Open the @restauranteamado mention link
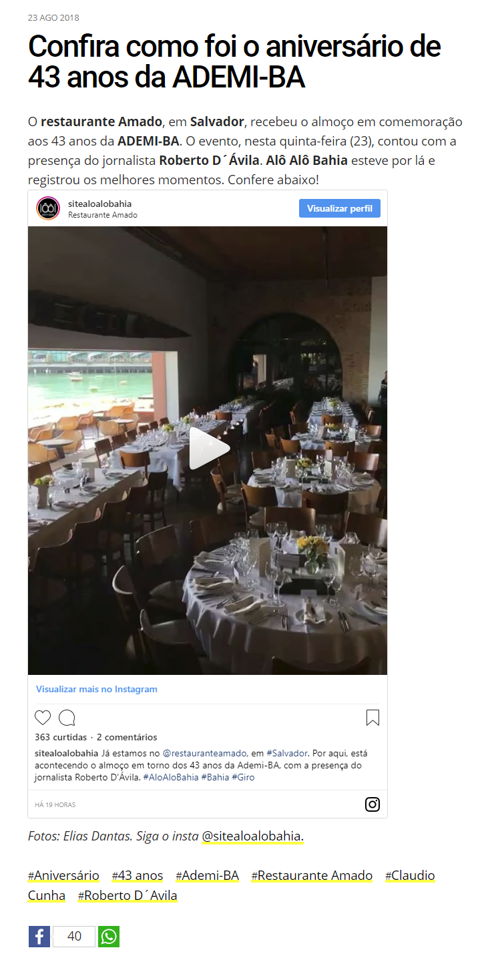 coord(205,753)
